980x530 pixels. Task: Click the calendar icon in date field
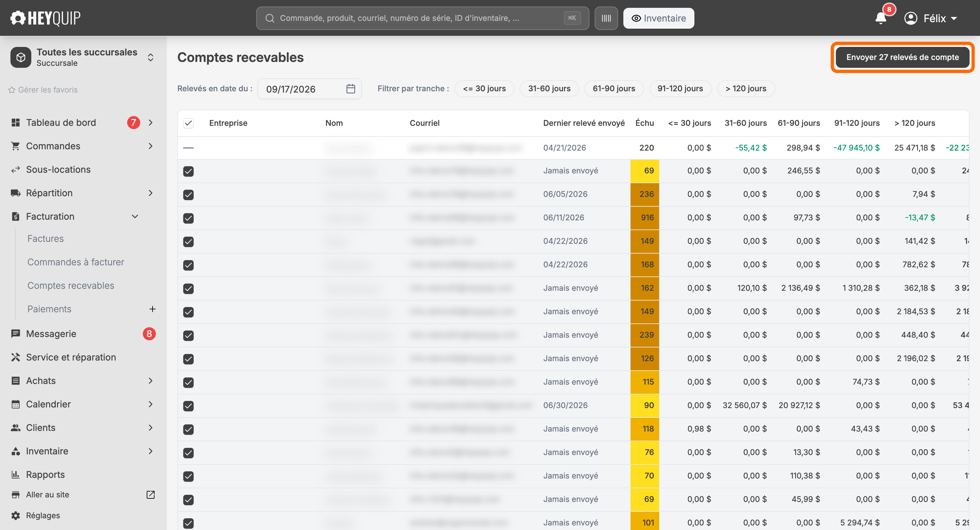tap(350, 89)
